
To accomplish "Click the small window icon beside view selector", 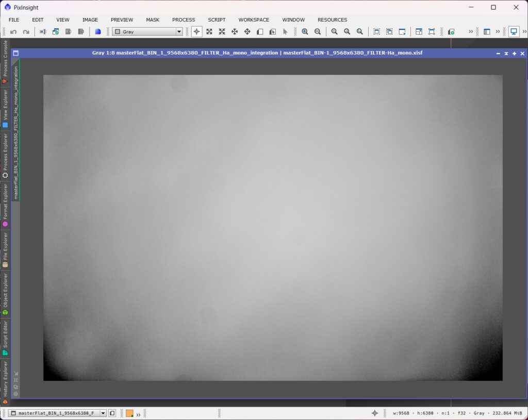I will (x=112, y=413).
